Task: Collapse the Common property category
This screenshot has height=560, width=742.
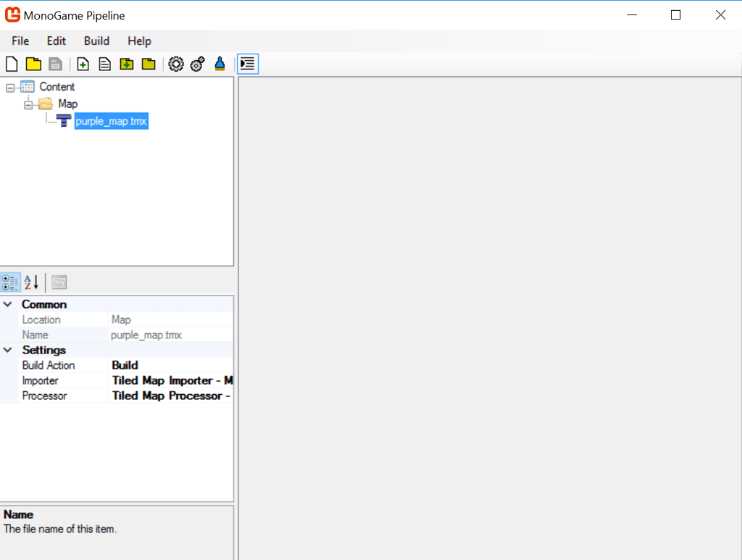Action: tap(8, 304)
